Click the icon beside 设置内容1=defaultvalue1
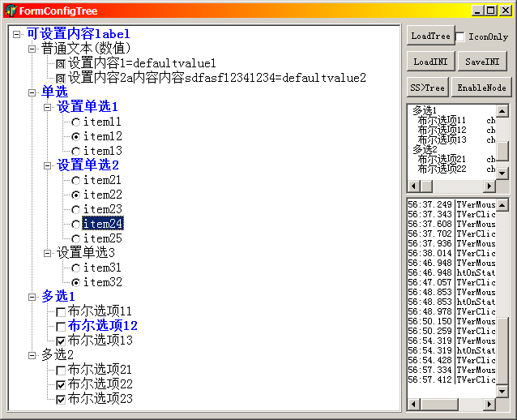 pyautogui.click(x=61, y=63)
